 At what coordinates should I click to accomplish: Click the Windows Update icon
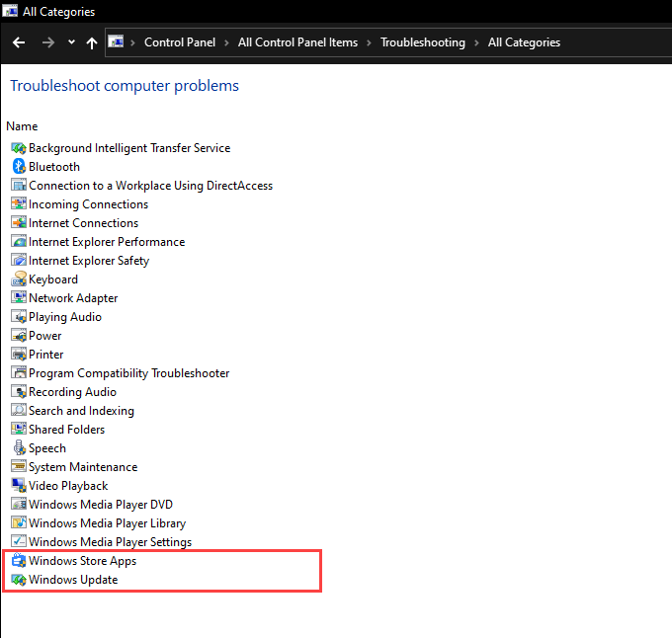coord(19,580)
